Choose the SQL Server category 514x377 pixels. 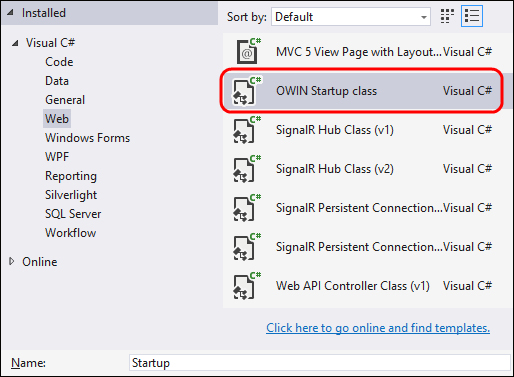(73, 214)
